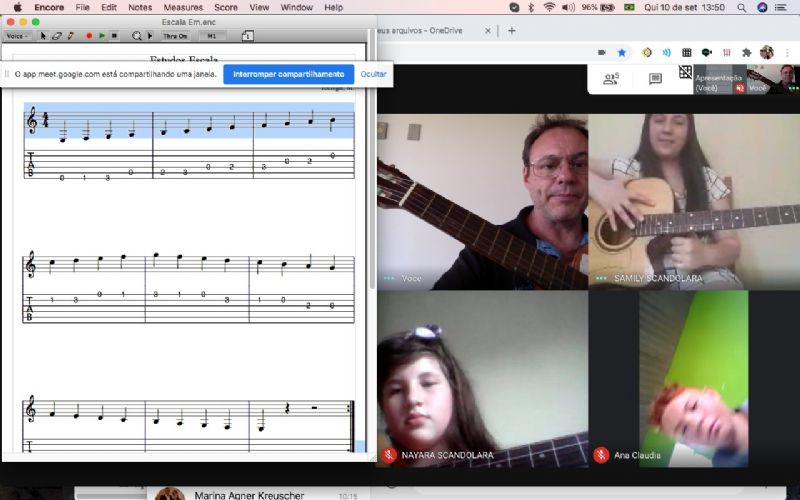The width and height of the screenshot is (800, 500).
Task: Click the black triangle arrow beside zoom tool
Action: pos(149,36)
